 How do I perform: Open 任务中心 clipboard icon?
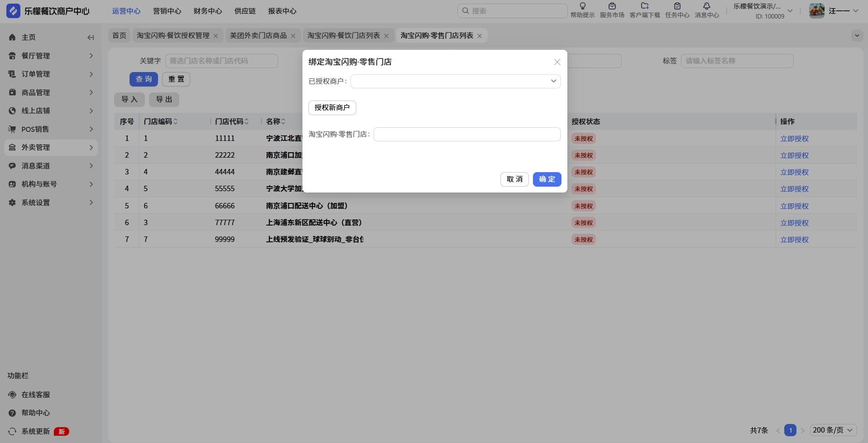click(x=677, y=6)
